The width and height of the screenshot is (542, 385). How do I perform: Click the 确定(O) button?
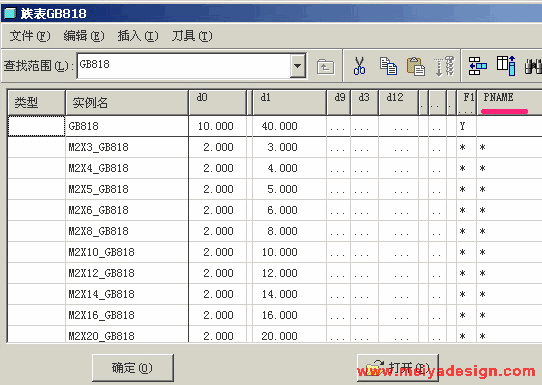[133, 368]
